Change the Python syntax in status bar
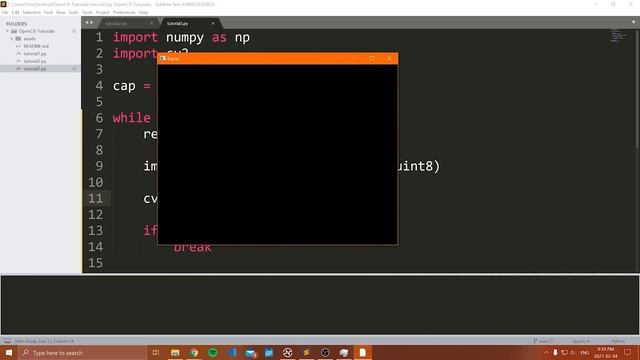Image resolution: width=640 pixels, height=360 pixels. pyautogui.click(x=618, y=341)
